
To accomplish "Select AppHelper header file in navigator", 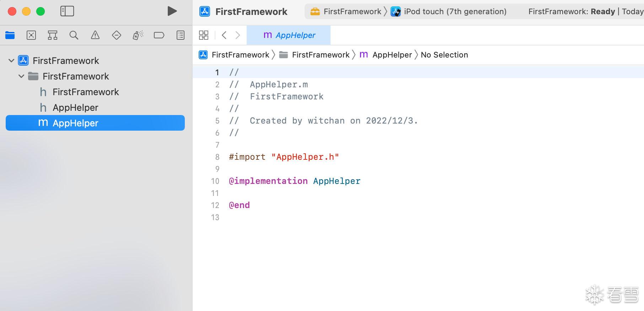I will click(75, 108).
